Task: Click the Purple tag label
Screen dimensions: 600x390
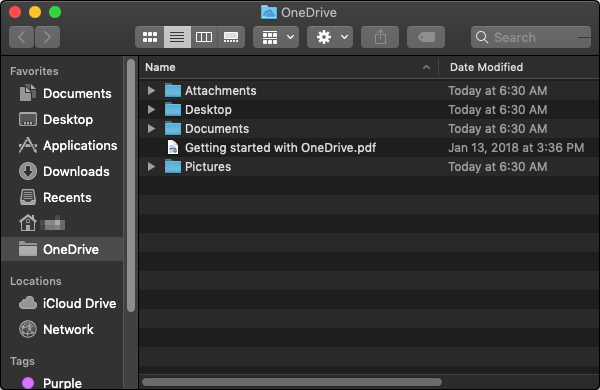Action: [x=62, y=383]
